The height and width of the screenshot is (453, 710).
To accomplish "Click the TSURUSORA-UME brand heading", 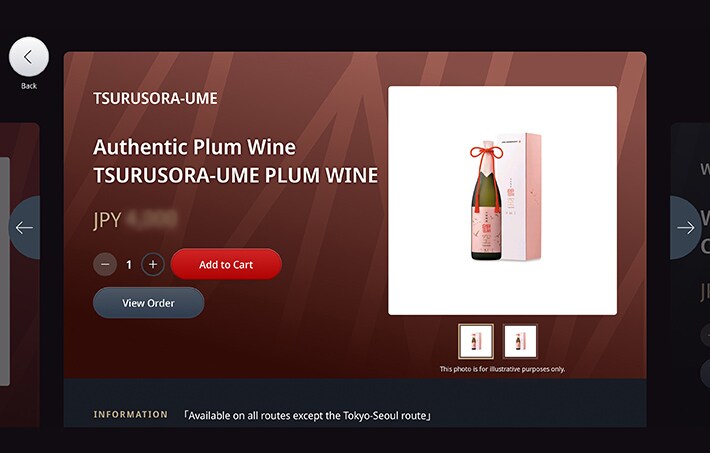I will click(155, 98).
